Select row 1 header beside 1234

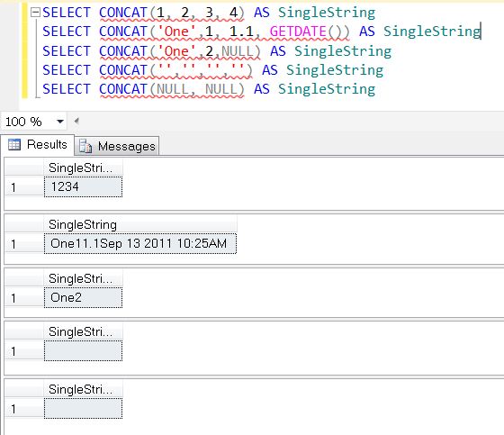click(24, 187)
